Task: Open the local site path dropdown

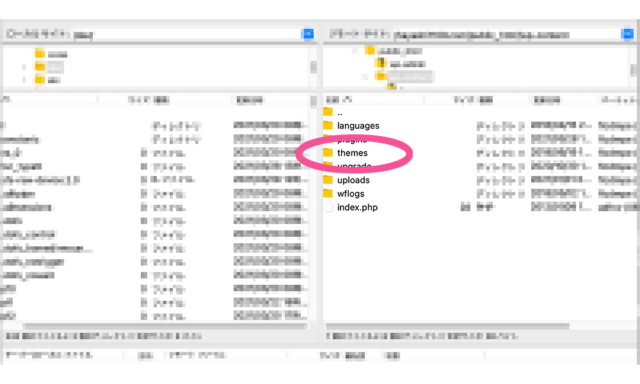Action: click(308, 34)
